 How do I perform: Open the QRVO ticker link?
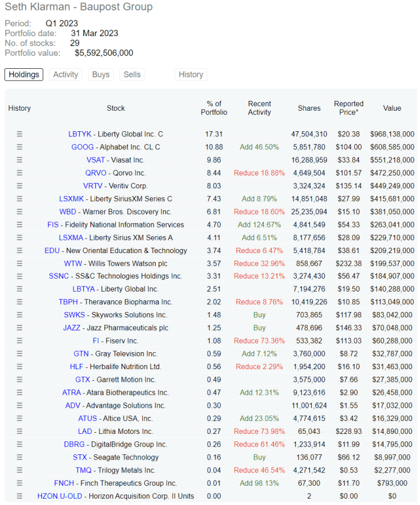coord(96,173)
